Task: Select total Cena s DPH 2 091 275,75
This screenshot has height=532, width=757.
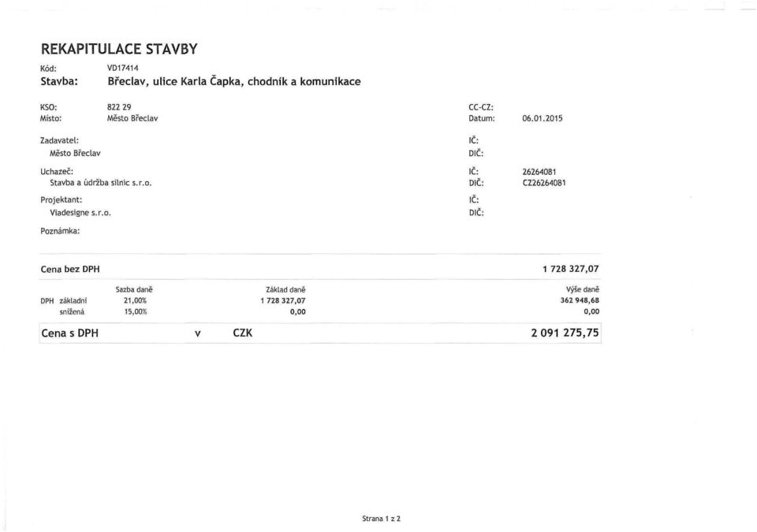Action: coord(565,333)
